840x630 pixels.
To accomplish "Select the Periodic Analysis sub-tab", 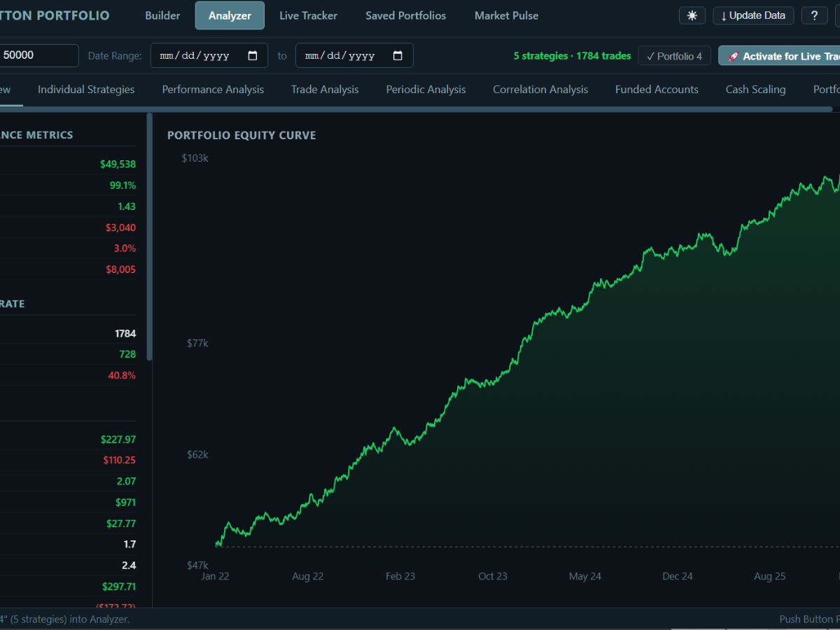I will click(x=426, y=90).
